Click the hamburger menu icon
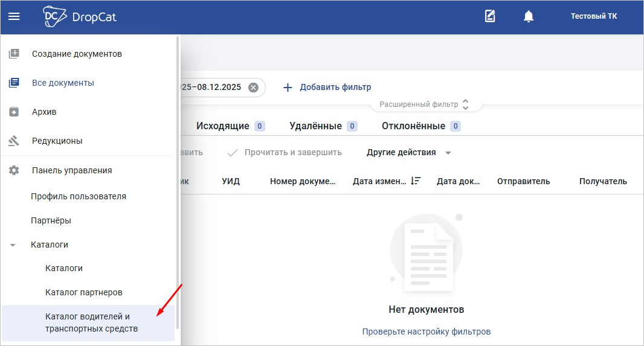The width and height of the screenshot is (644, 346). [14, 17]
